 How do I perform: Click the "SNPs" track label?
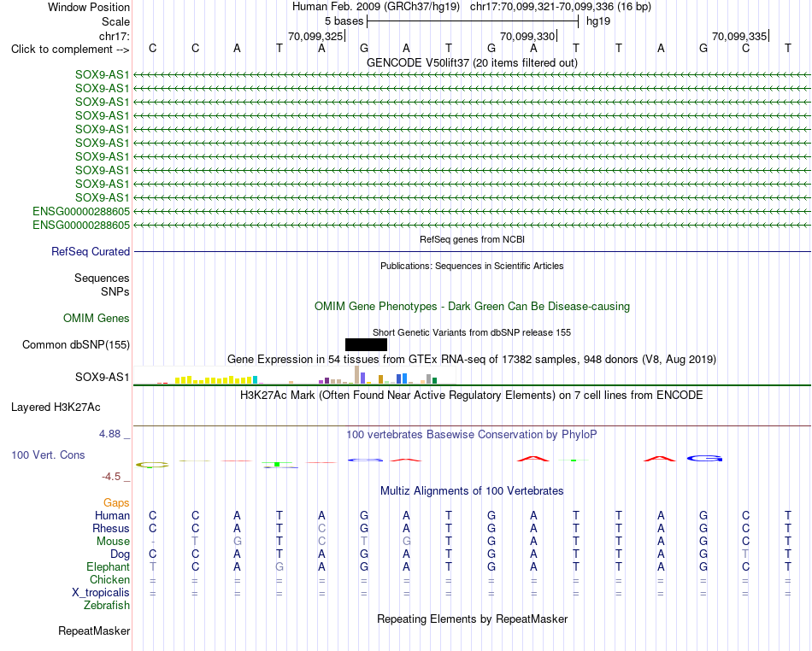tap(115, 292)
